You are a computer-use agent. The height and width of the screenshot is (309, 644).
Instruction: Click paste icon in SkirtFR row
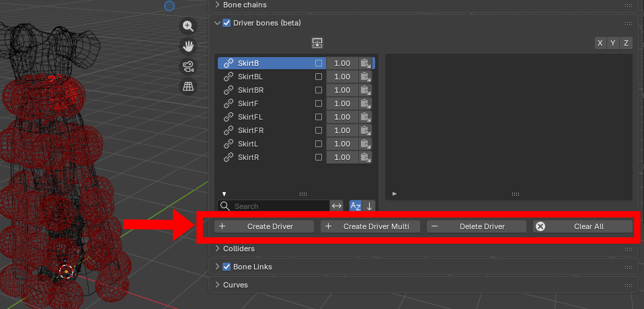[x=365, y=130]
